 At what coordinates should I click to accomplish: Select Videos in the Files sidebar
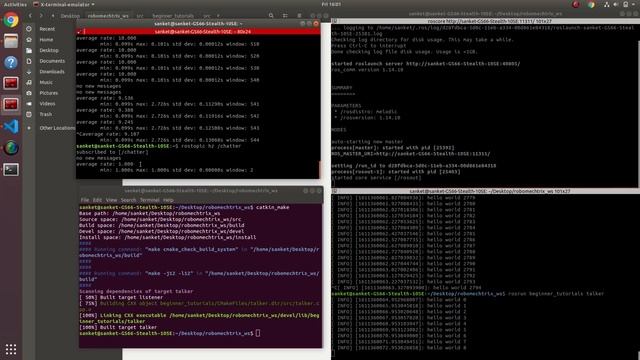pos(47,104)
